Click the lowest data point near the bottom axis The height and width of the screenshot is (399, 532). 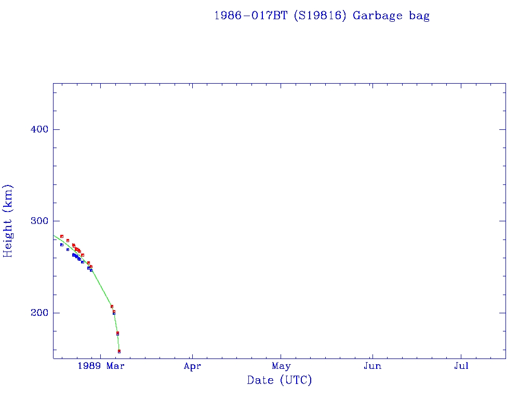pos(119,351)
